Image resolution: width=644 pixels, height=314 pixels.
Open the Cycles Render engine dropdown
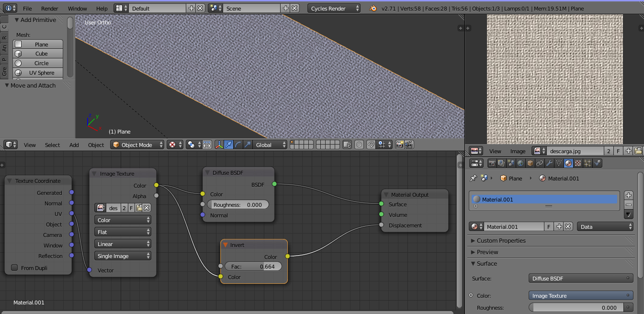(x=334, y=9)
